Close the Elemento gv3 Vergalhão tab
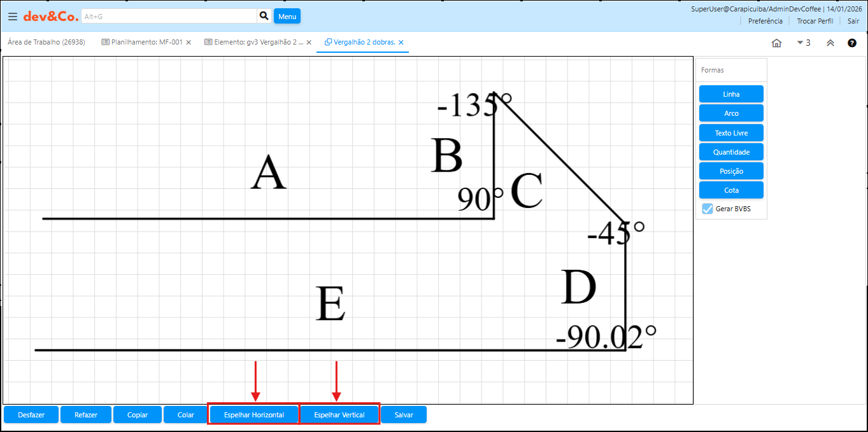Viewport: 868px width, 432px height. (x=309, y=43)
